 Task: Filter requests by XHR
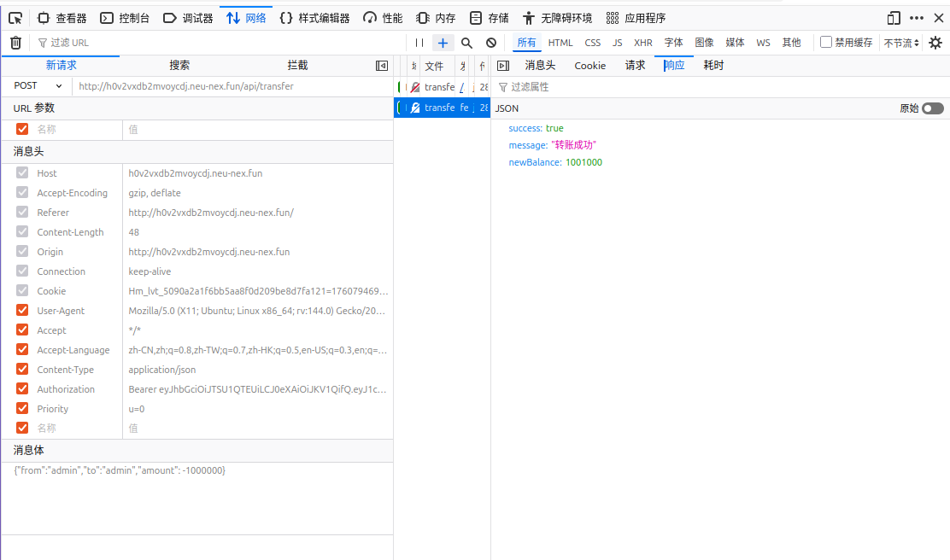[x=642, y=43]
